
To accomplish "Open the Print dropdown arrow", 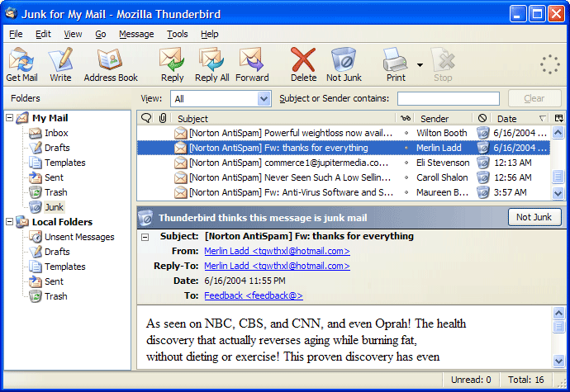I will click(x=420, y=65).
